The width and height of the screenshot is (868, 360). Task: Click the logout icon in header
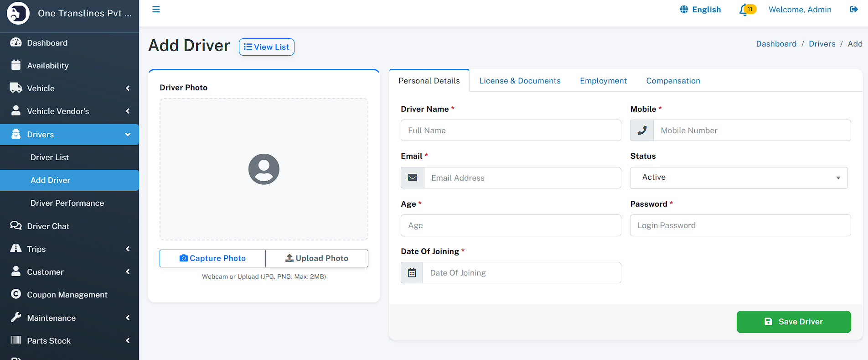point(853,10)
